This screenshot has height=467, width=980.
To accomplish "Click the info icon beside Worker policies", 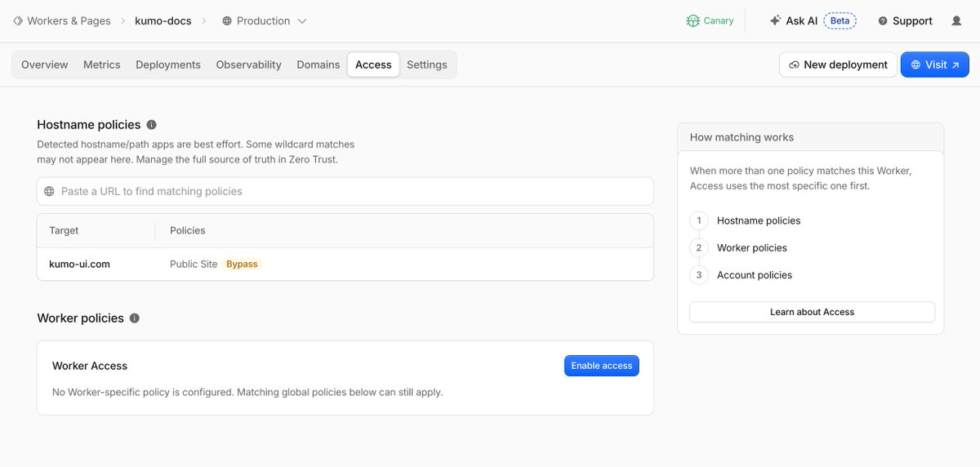I will coord(135,318).
